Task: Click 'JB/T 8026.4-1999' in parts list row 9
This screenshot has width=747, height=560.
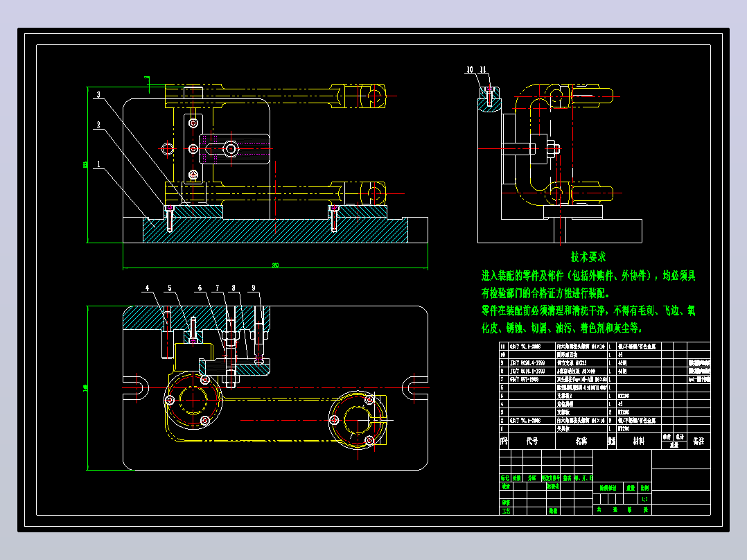Action: pos(527,362)
